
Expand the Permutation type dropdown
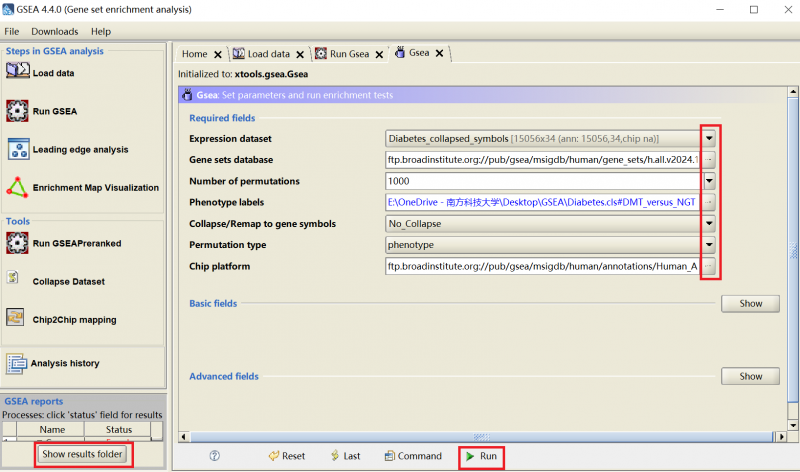click(x=709, y=244)
